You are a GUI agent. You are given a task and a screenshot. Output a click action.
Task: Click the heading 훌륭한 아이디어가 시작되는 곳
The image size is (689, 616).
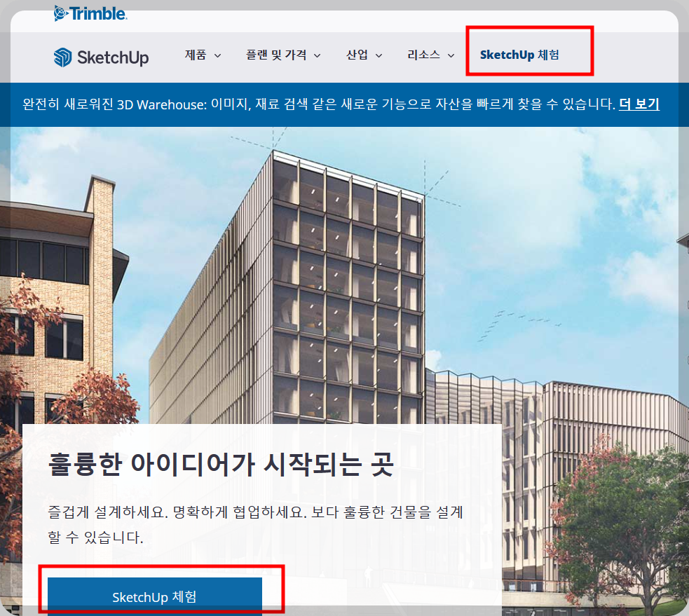coord(221,464)
